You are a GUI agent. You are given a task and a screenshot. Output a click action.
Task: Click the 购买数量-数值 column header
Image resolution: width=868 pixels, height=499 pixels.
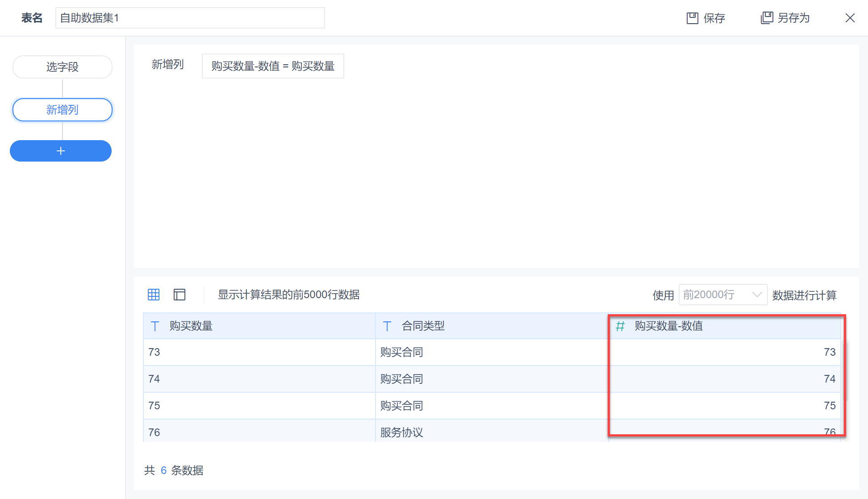(669, 326)
